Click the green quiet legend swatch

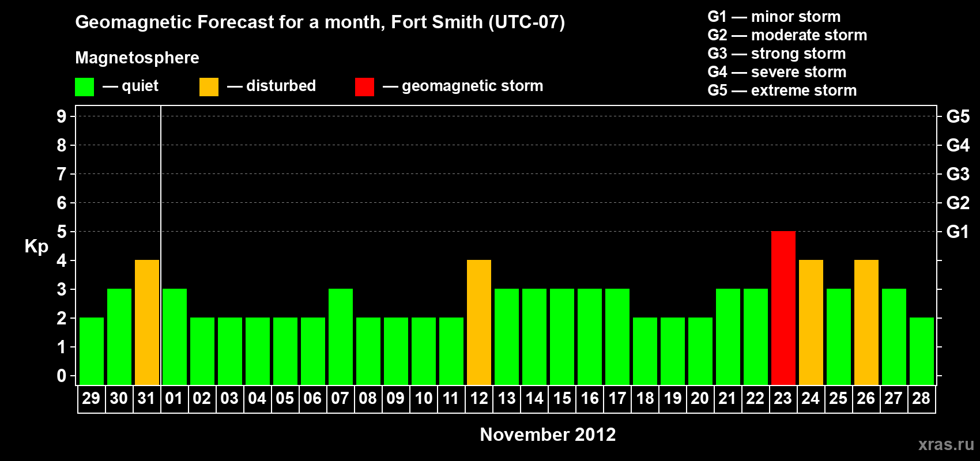pos(84,87)
